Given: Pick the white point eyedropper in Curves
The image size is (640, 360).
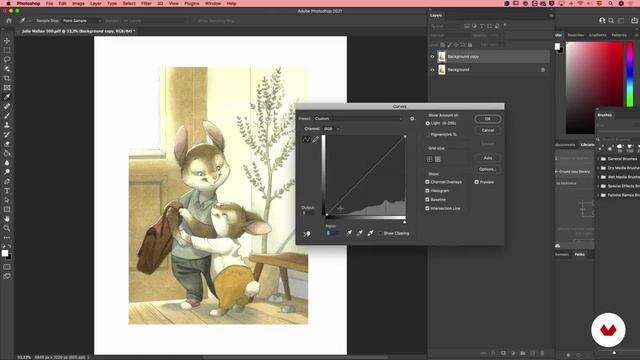Looking at the screenshot, I should [370, 233].
